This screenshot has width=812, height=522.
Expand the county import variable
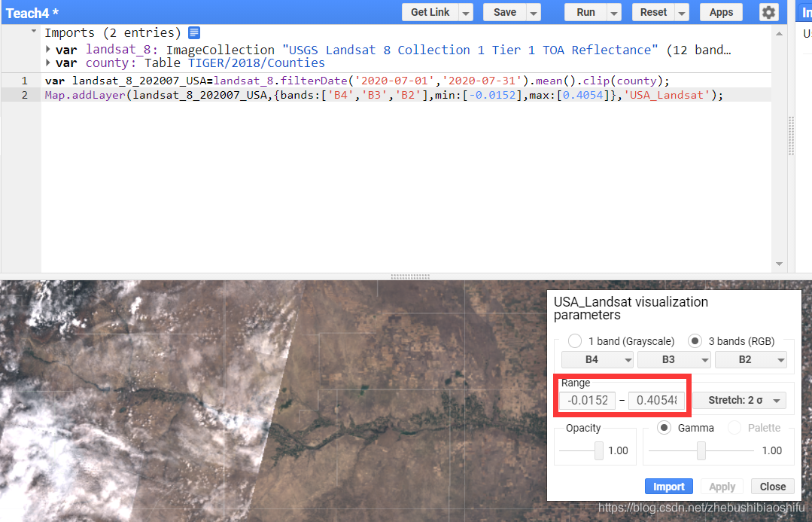49,63
